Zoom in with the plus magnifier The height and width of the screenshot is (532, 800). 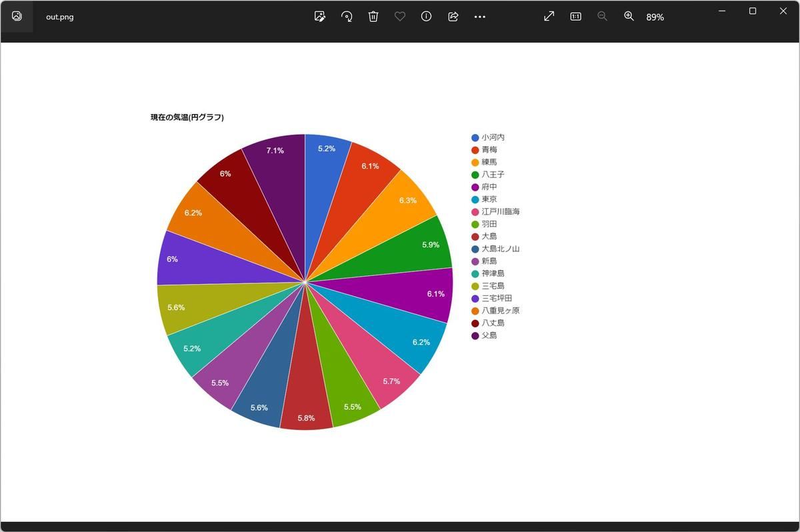coord(629,16)
